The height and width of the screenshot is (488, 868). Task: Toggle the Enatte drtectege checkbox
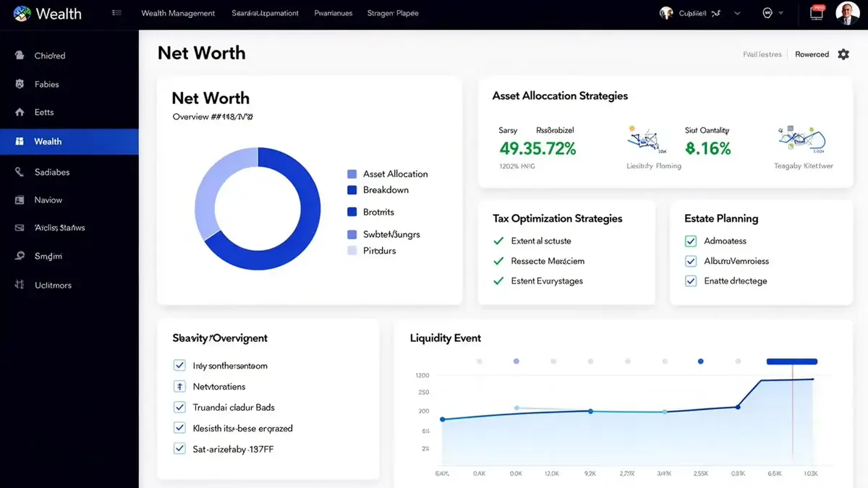click(690, 281)
